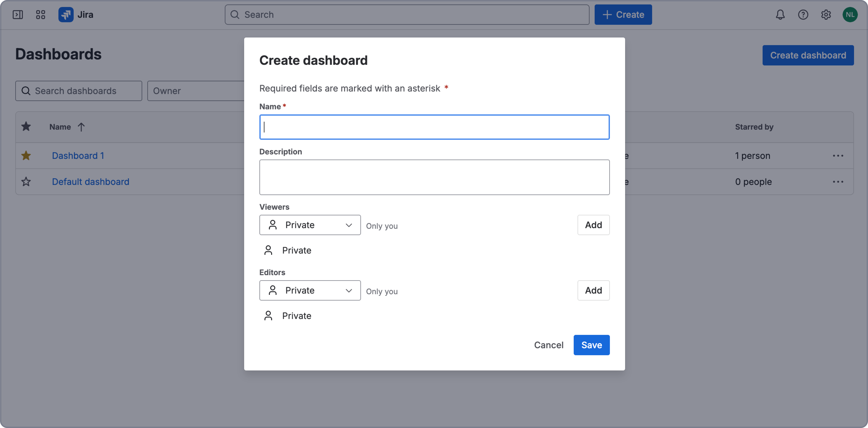
Task: Open the NL profile avatar
Action: point(850,14)
